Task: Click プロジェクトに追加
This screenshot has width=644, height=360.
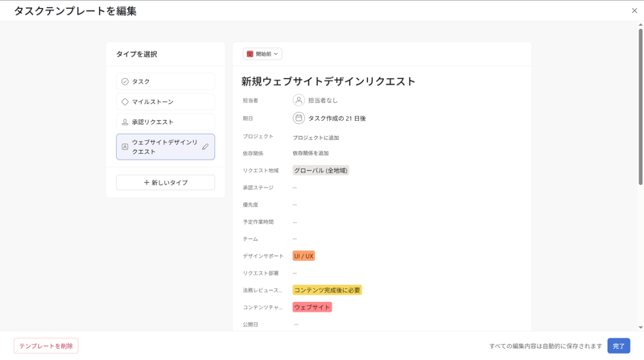Action: (316, 138)
